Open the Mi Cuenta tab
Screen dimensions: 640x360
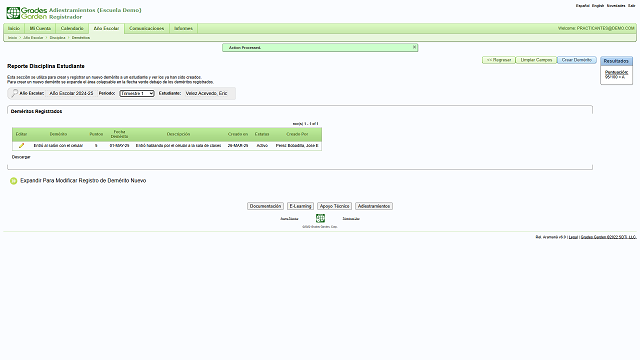[x=40, y=29]
